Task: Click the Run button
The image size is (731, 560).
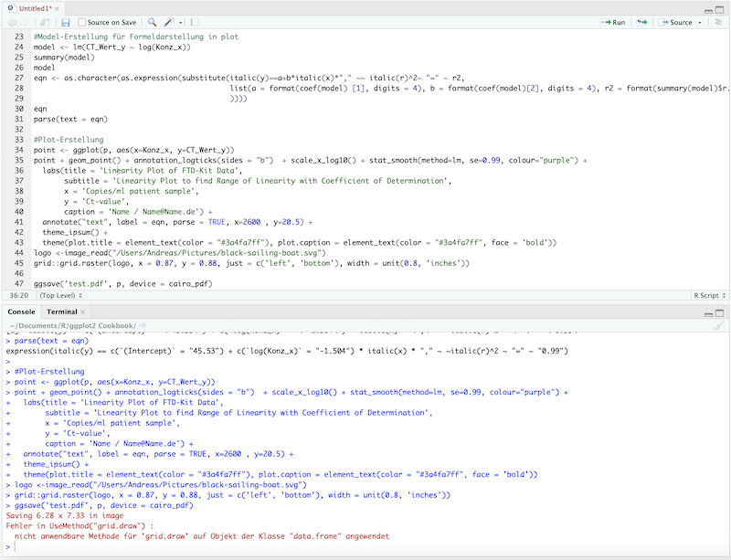Action: coord(614,22)
